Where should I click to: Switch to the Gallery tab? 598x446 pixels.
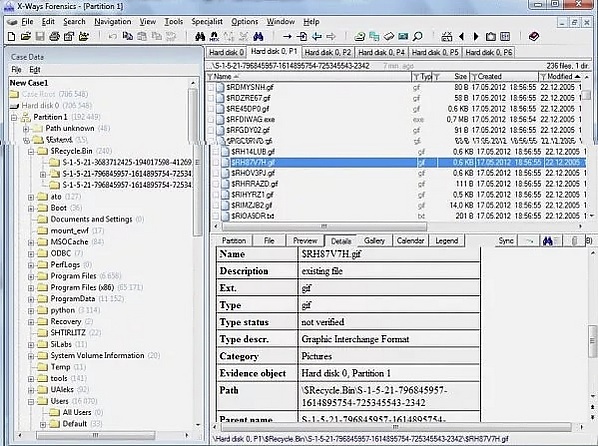pos(374,241)
